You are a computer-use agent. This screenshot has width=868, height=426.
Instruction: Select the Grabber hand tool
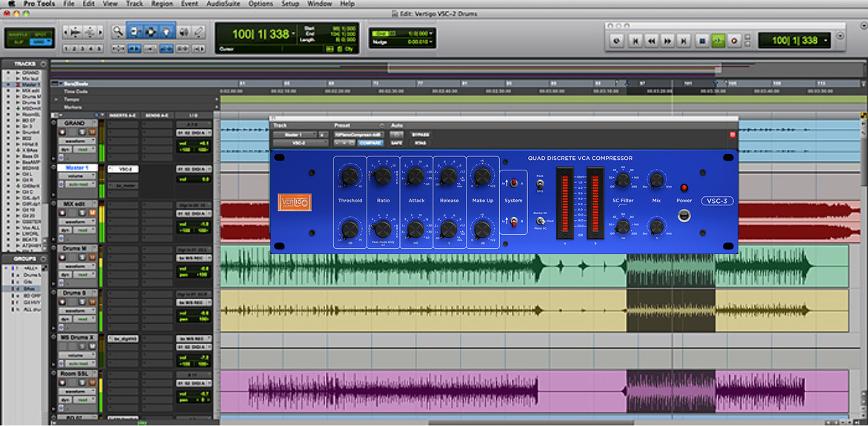click(x=167, y=31)
